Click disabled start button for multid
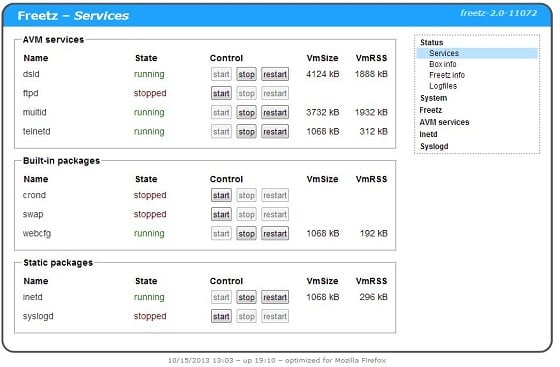This screenshot has width=560, height=367. [x=221, y=112]
